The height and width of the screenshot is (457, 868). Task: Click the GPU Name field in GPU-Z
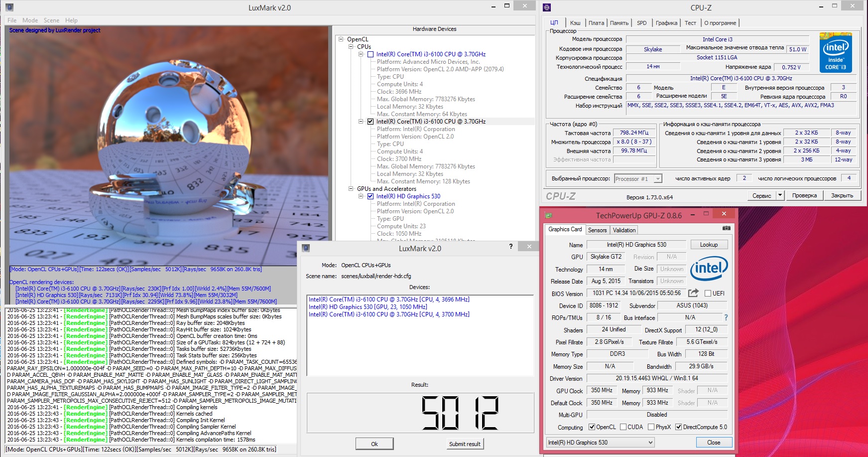point(636,245)
